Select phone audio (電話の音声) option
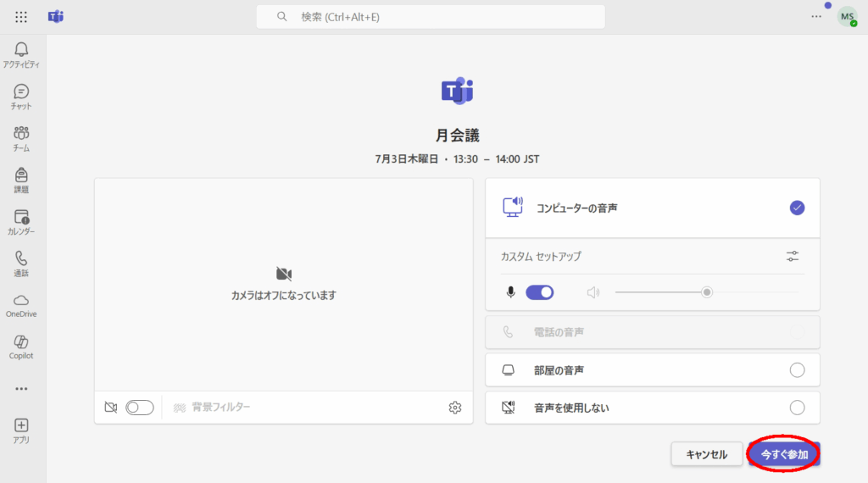868x483 pixels. 653,332
